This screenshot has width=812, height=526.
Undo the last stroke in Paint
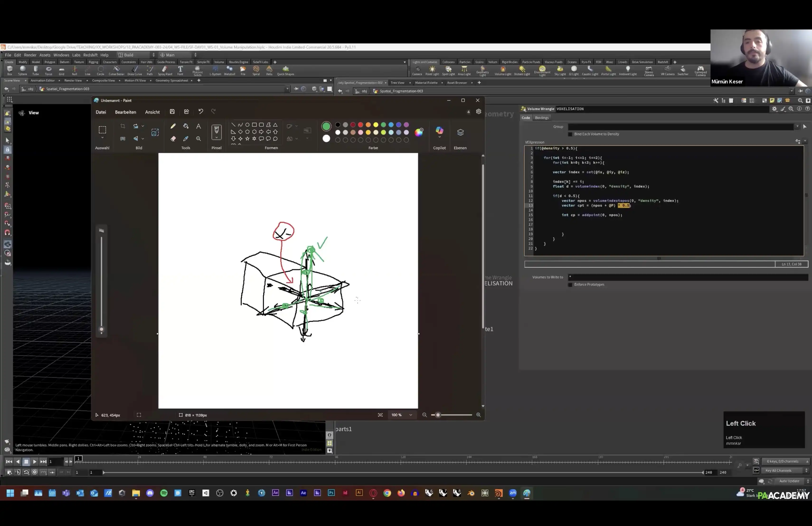click(x=201, y=112)
